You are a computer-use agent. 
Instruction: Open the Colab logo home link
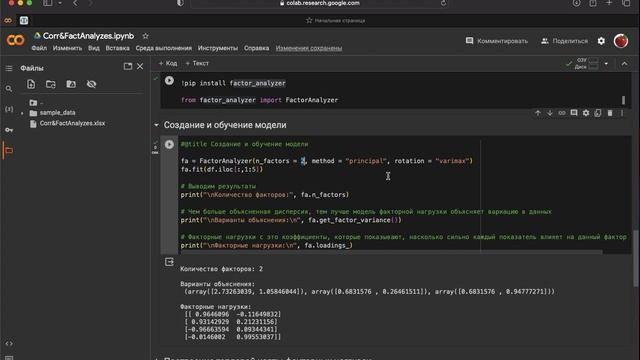pyautogui.click(x=16, y=40)
